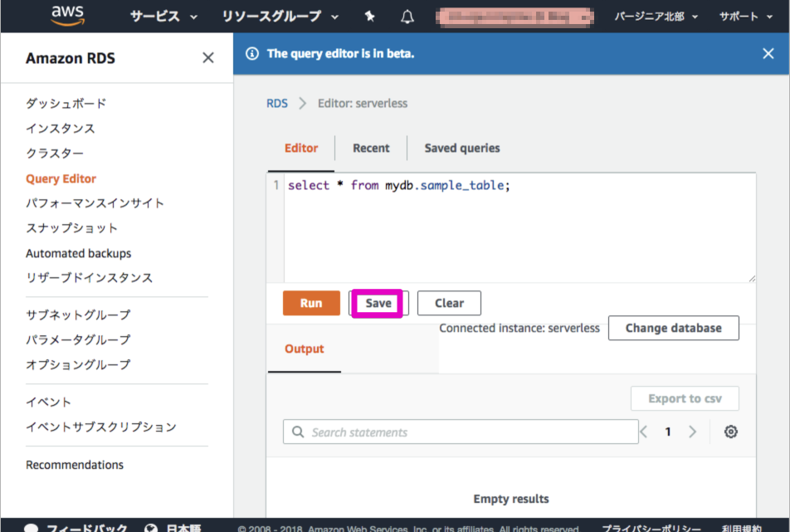Click the 日本語 language globe icon
The image size is (790, 532).
coord(150,527)
